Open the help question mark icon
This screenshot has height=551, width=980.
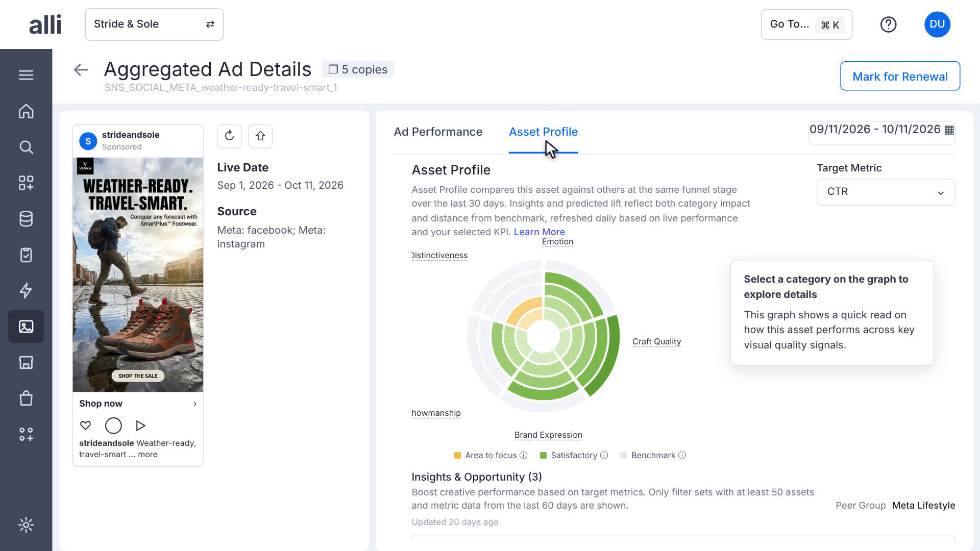pyautogui.click(x=888, y=24)
